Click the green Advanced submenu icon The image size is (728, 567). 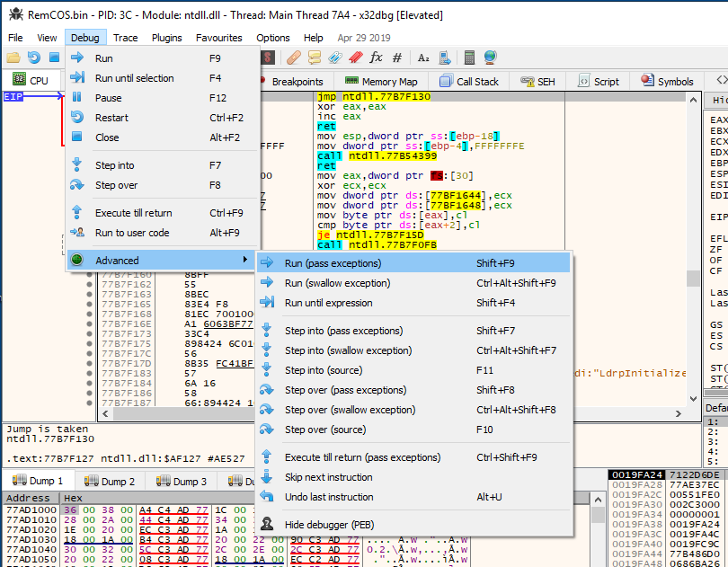click(77, 260)
